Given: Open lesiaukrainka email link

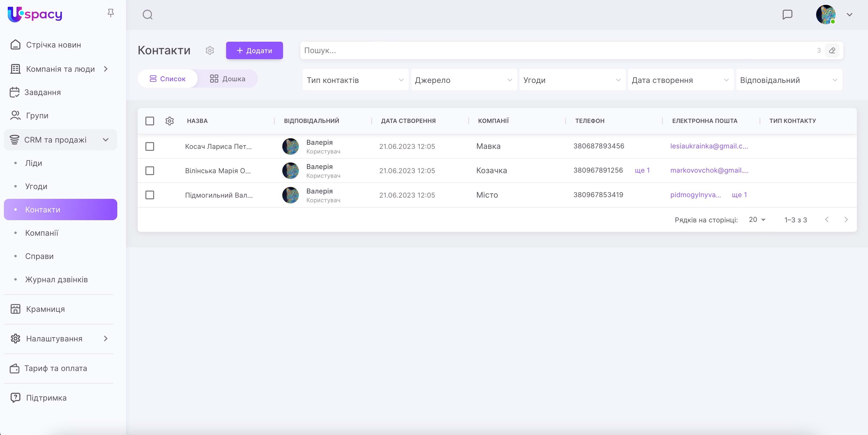Looking at the screenshot, I should (709, 146).
